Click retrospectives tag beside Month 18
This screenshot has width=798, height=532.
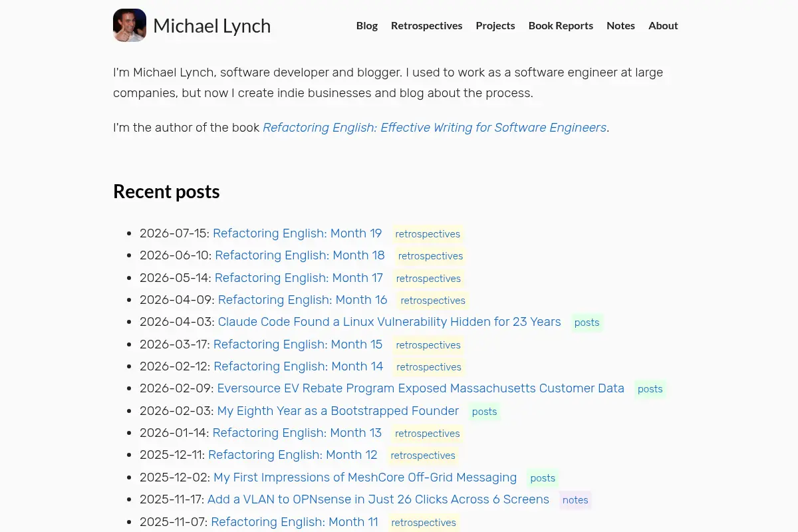(x=430, y=256)
